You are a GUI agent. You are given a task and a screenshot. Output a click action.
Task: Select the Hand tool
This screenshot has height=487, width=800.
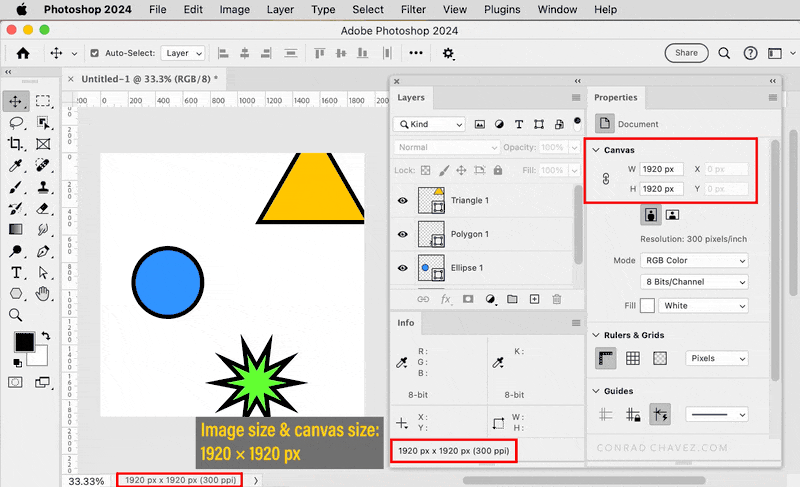43,294
